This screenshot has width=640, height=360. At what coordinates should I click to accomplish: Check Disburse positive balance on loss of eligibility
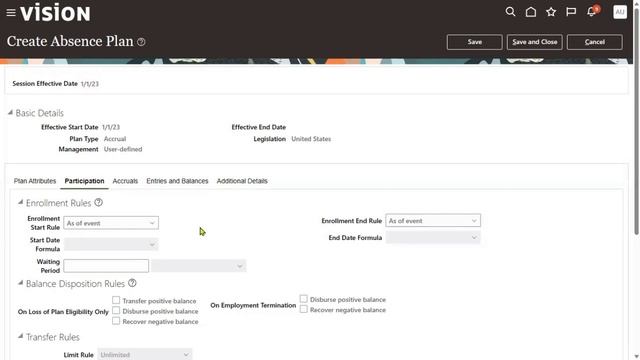116,311
